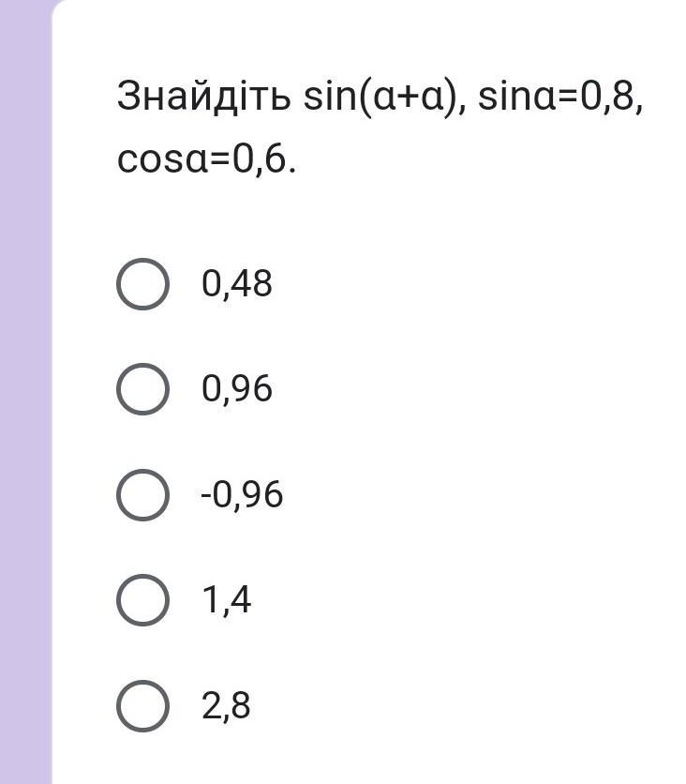Mark the -0,96 radio button
The height and width of the screenshot is (784, 686).
coord(143,495)
